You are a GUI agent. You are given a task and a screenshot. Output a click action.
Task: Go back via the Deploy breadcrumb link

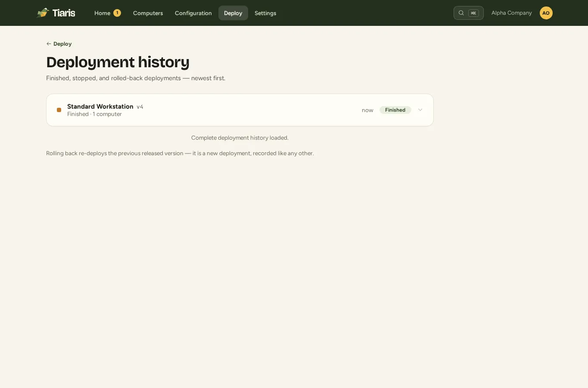(x=59, y=44)
